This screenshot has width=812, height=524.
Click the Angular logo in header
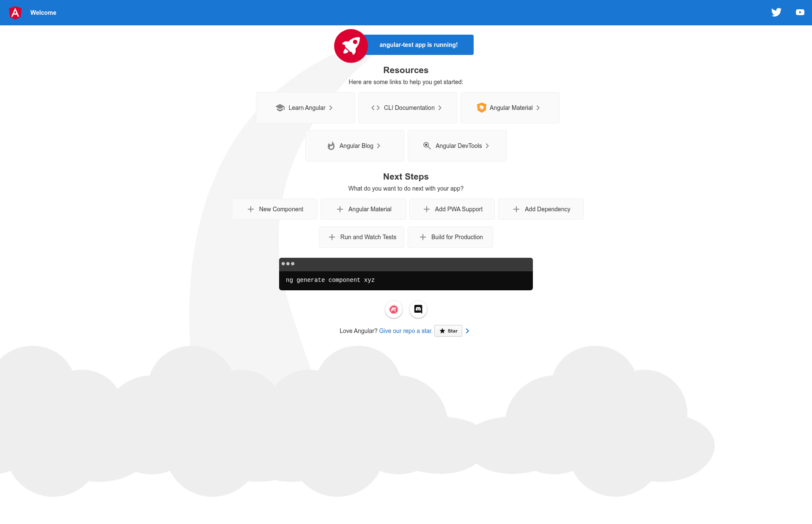point(15,13)
